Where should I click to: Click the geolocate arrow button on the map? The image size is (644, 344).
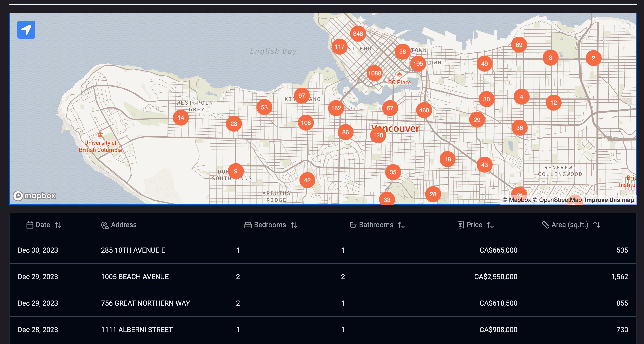tap(26, 30)
